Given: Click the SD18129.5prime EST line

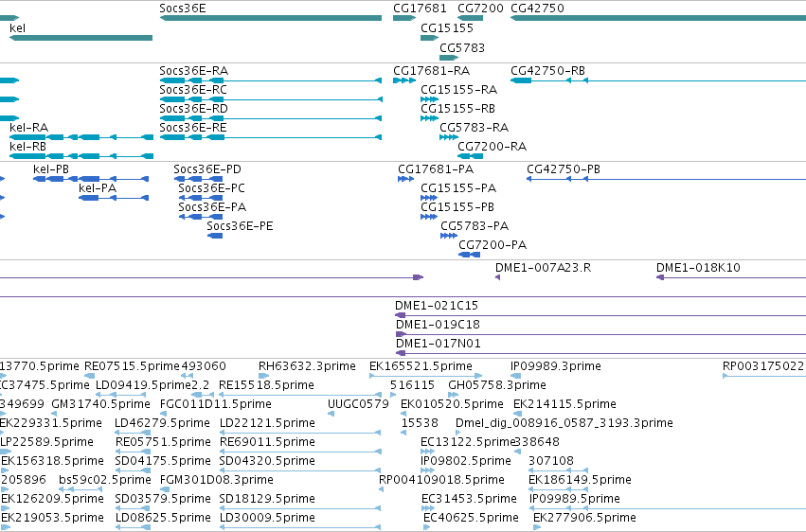Looking at the screenshot, I should (x=300, y=509).
